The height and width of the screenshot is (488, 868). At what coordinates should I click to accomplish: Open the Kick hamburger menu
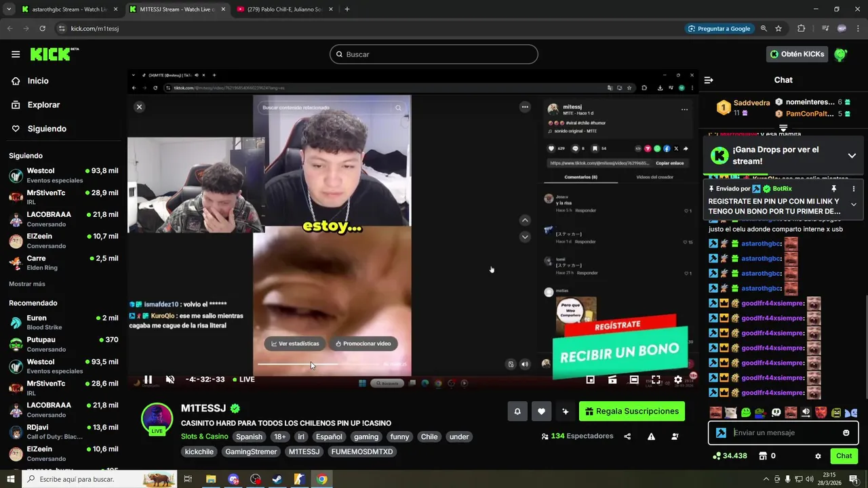coord(16,54)
